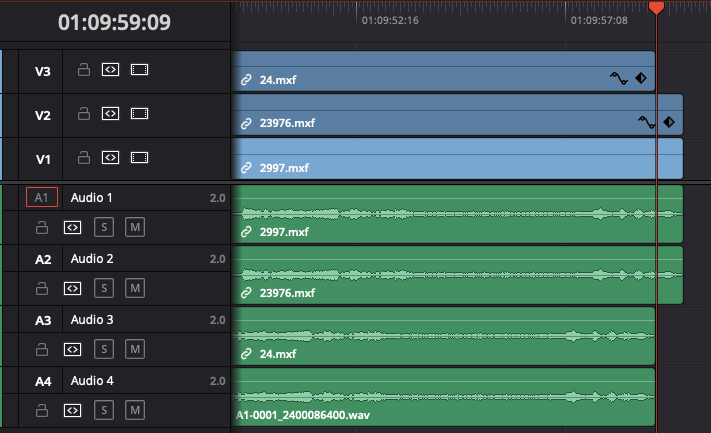Toggle auto track selector on Audio 4
This screenshot has width=711, height=433.
[x=73, y=411]
